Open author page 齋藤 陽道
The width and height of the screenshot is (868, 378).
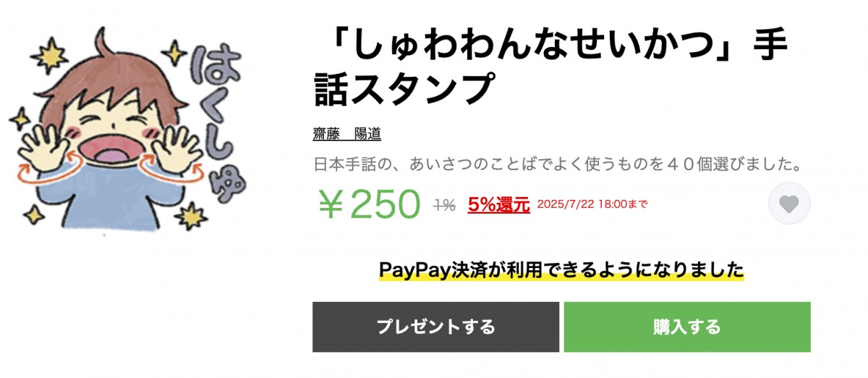346,134
